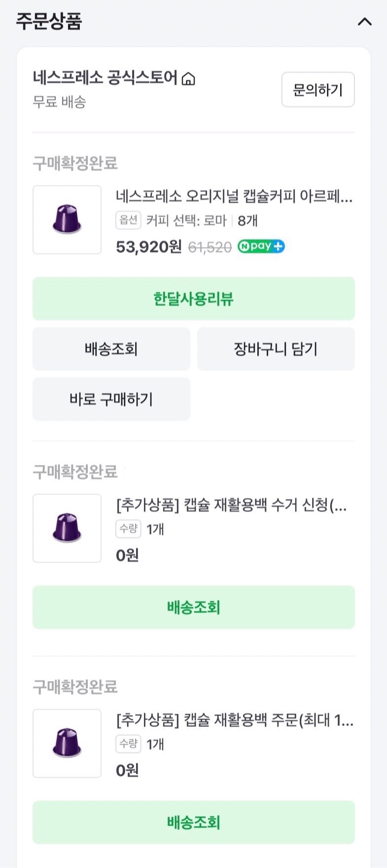This screenshot has height=868, width=387.
Task: Open the 캡슐 재활용백 주문 title
Action: [235, 720]
